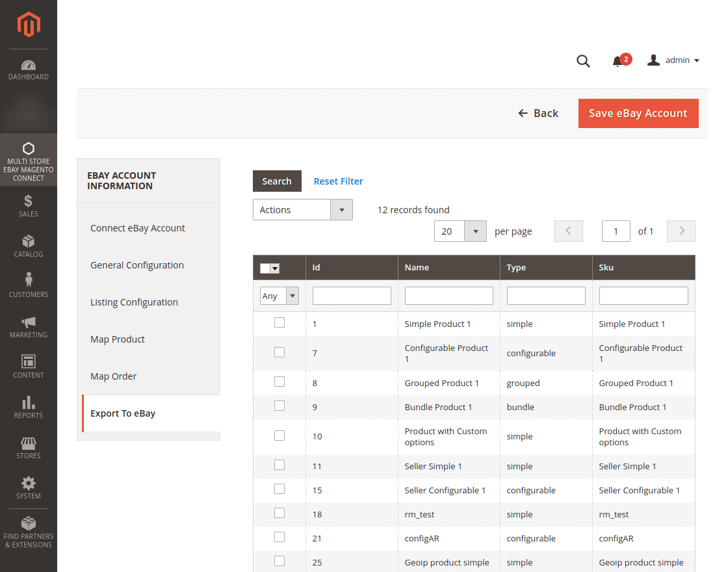Click the current page number field
The width and height of the screenshot is (728, 572).
(616, 231)
